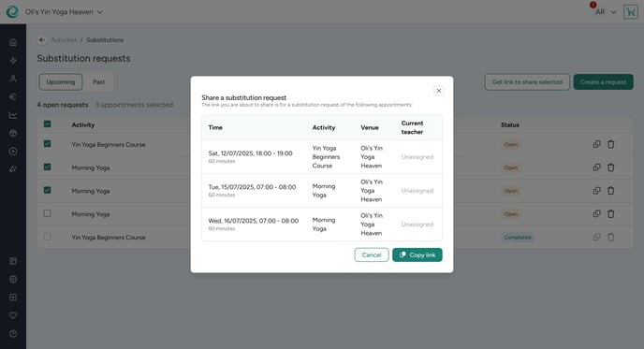644x349 pixels.
Task: Click the Copy link button
Action: click(417, 255)
